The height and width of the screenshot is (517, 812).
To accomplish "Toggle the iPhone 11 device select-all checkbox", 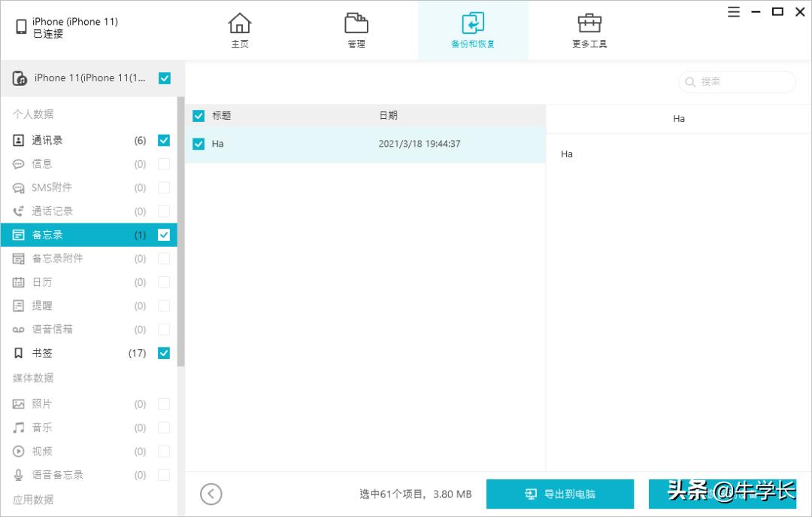I will [164, 78].
